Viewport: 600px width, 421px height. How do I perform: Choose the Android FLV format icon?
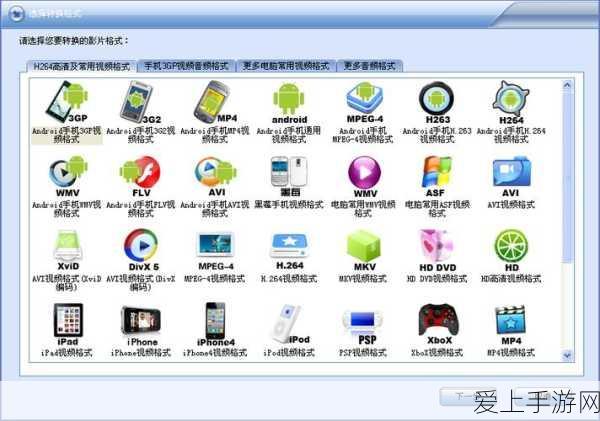(140, 176)
